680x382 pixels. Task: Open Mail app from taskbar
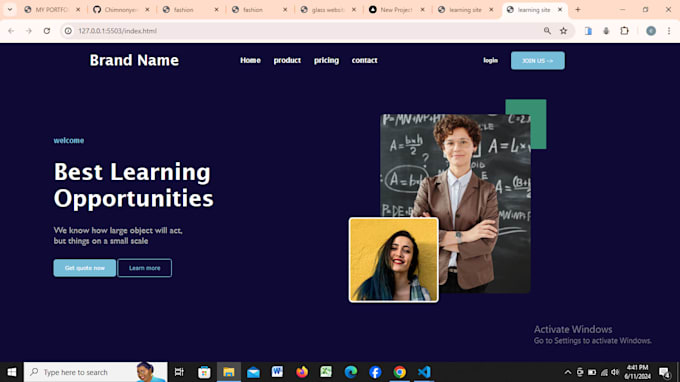click(253, 372)
